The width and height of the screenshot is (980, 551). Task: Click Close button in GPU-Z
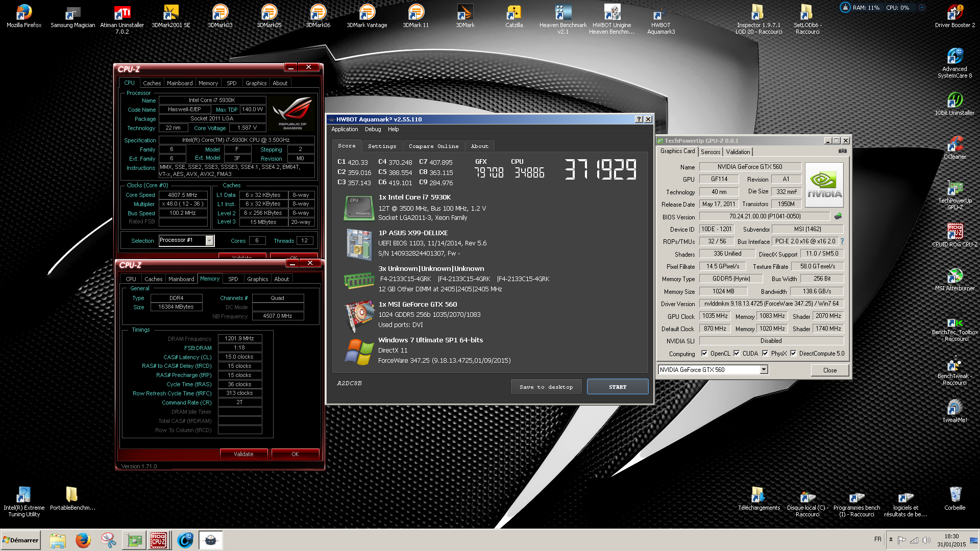click(x=829, y=370)
